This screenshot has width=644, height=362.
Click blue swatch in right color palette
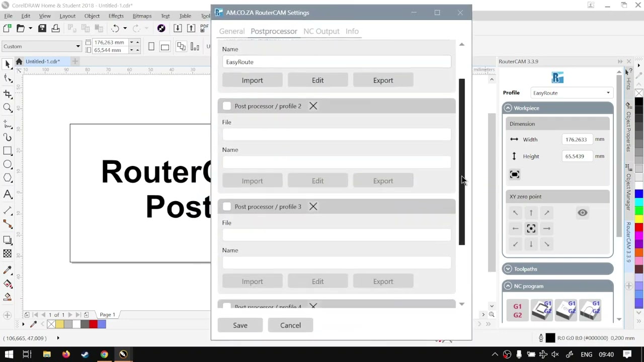pos(638,195)
